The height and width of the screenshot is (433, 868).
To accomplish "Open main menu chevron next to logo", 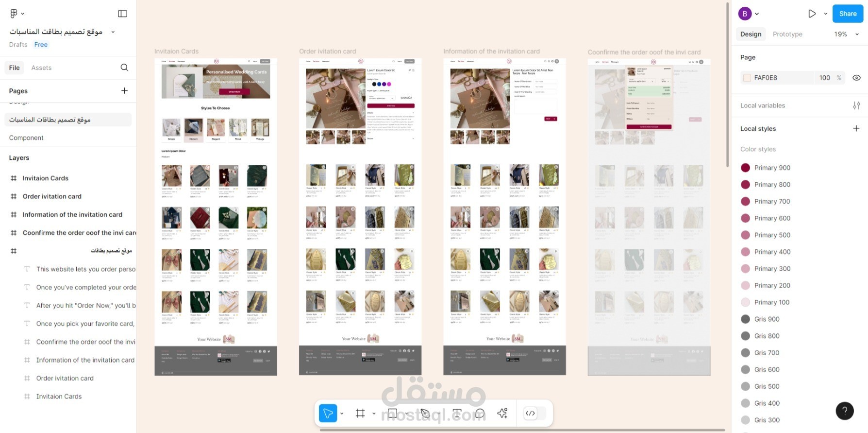I will coord(23,14).
